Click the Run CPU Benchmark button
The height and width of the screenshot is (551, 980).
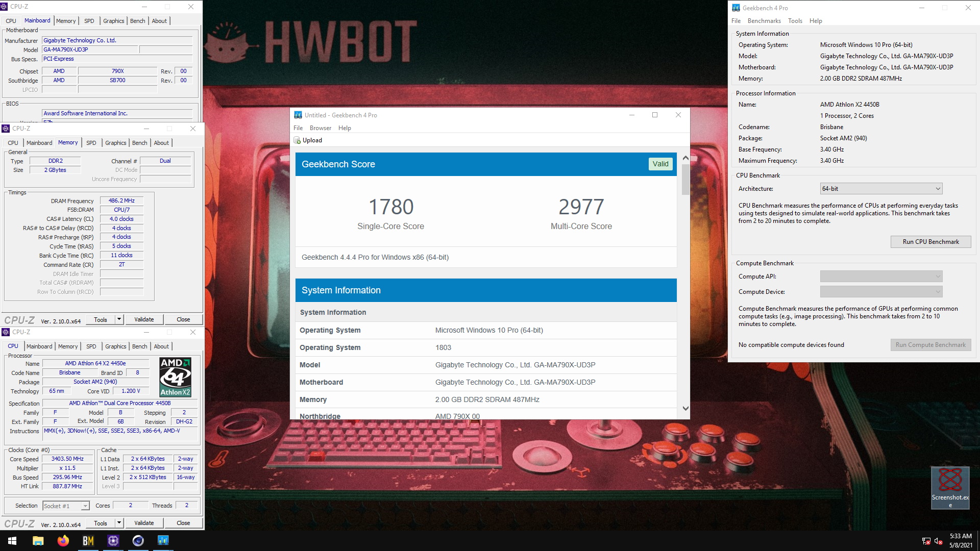click(x=930, y=242)
